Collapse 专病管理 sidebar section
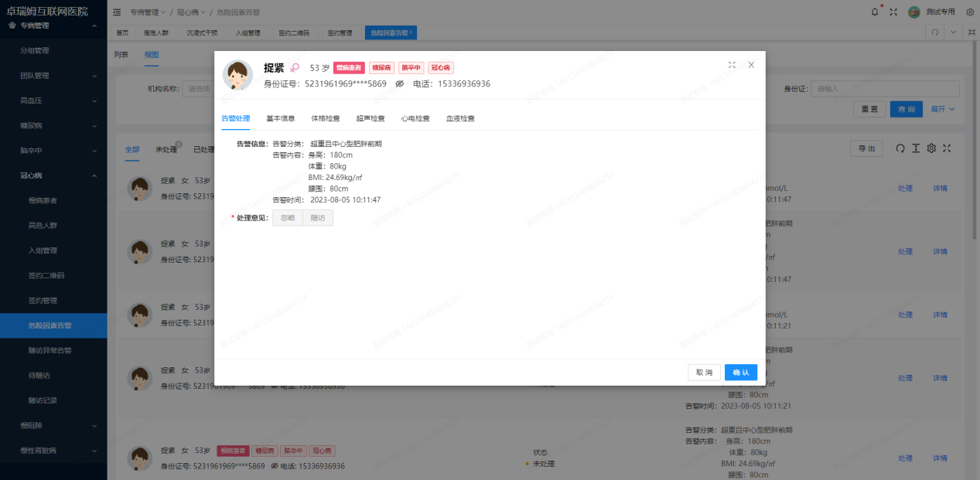The width and height of the screenshot is (980, 480). click(x=53, y=26)
